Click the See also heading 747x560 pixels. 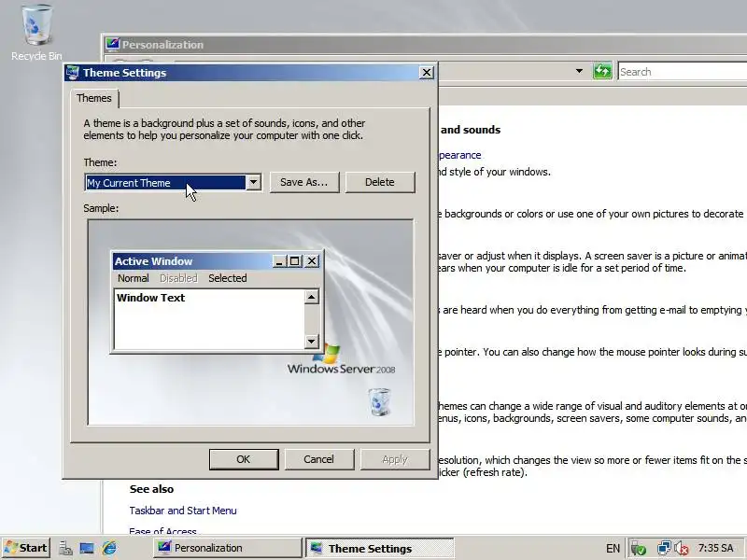pos(151,489)
